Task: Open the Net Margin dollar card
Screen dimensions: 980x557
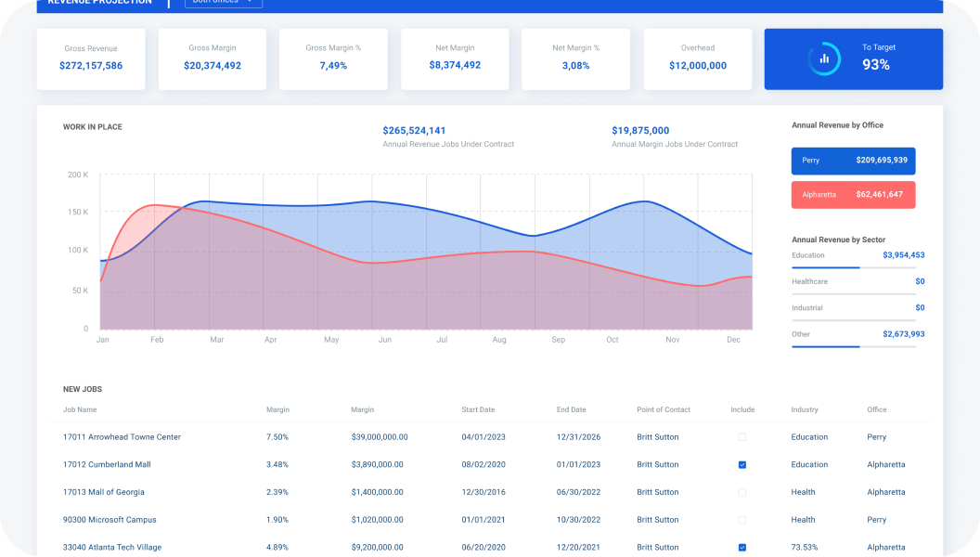Action: pos(455,58)
